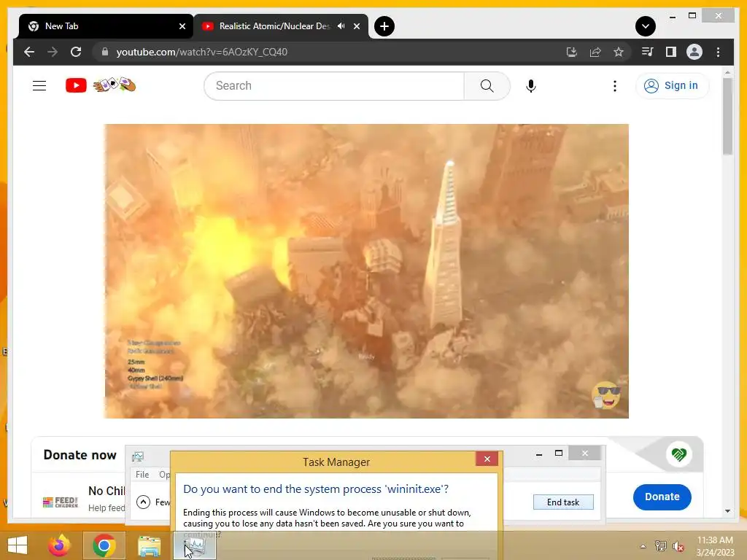Click the magnifier search button
This screenshot has height=560, width=747.
point(487,86)
